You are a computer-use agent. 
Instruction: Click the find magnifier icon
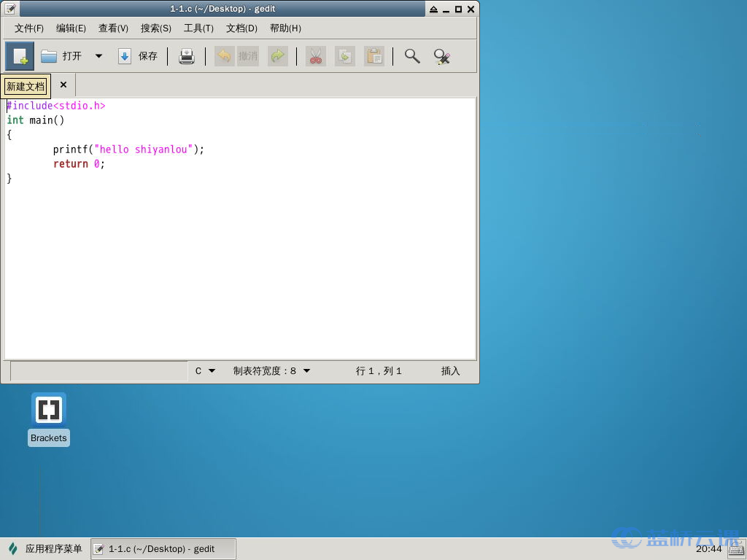(412, 56)
